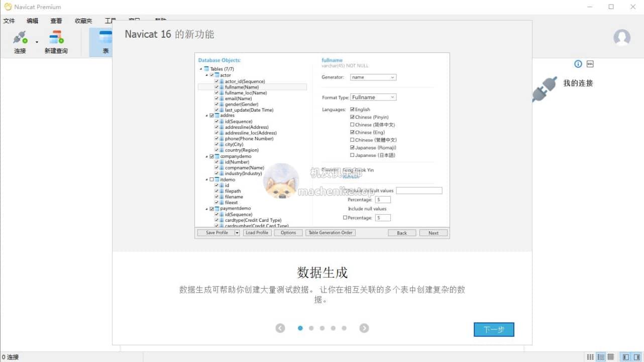Screen dimensions: 644x362
Task: Close the Navicat Premium window
Action: pyautogui.click(x=633, y=7)
